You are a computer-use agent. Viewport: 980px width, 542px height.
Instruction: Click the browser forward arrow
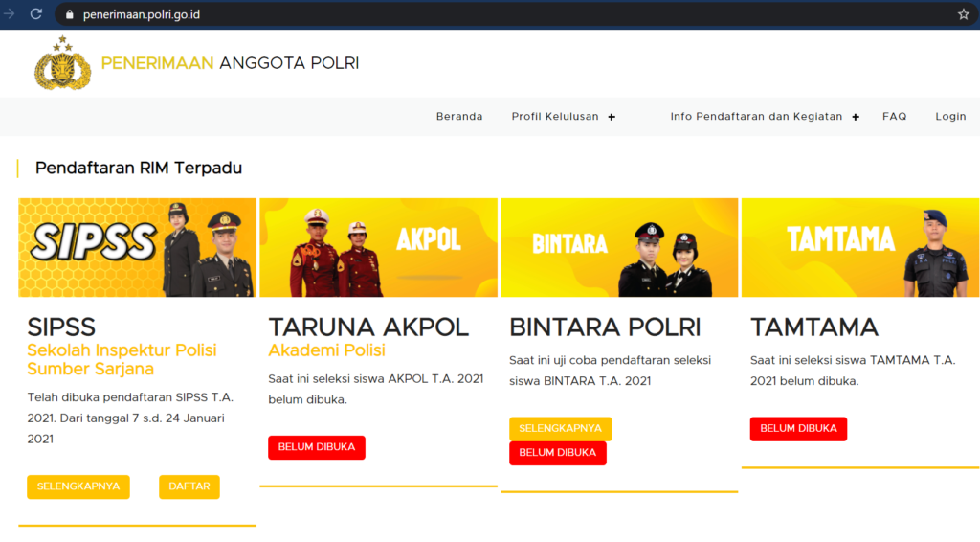tap(10, 14)
